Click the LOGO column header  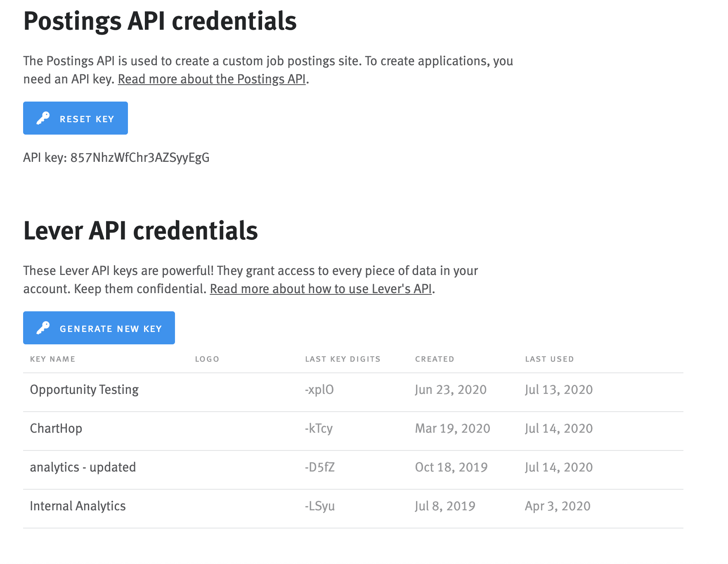[207, 359]
